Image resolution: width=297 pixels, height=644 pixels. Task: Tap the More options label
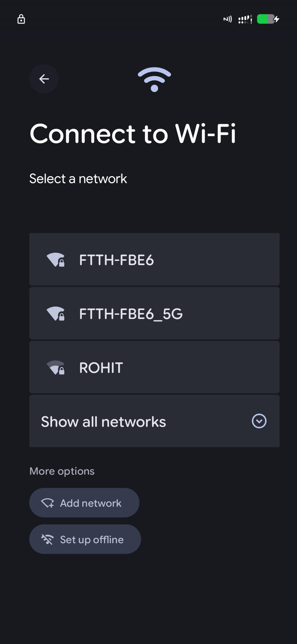(62, 471)
